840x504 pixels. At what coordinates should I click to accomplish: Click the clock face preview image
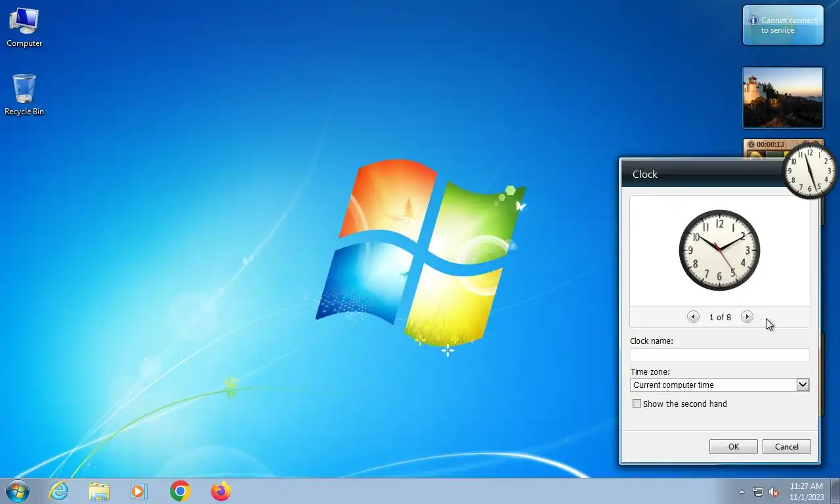click(719, 250)
